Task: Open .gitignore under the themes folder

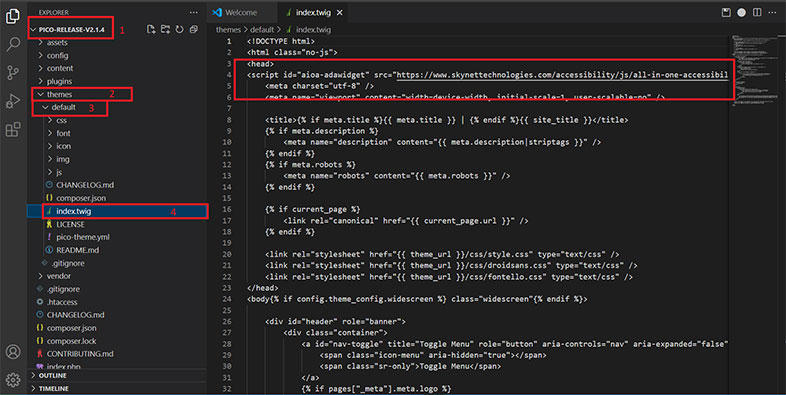Action: pos(68,263)
